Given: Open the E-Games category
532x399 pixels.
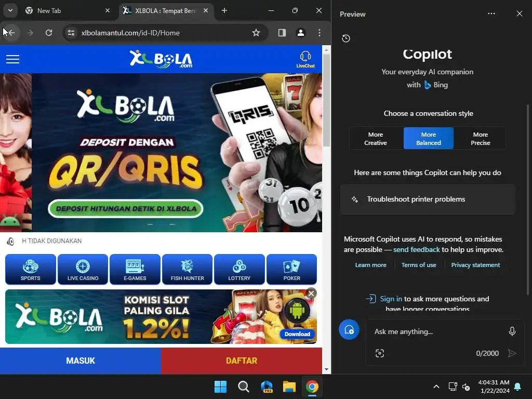Looking at the screenshot, I should tap(135, 270).
